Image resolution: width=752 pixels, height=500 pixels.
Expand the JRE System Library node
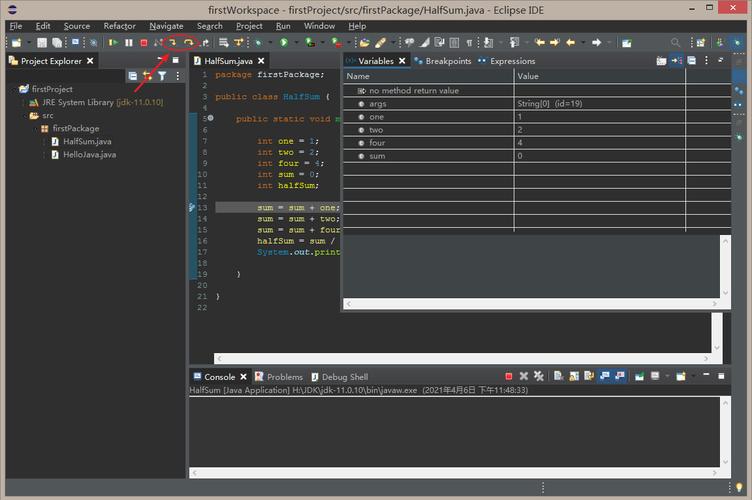[23, 103]
